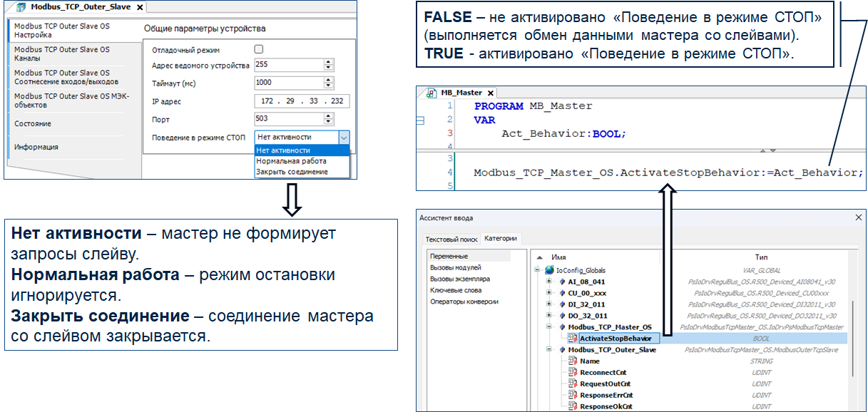868x412 pixels.
Task: Select Ключевые слова category
Action: click(x=456, y=290)
